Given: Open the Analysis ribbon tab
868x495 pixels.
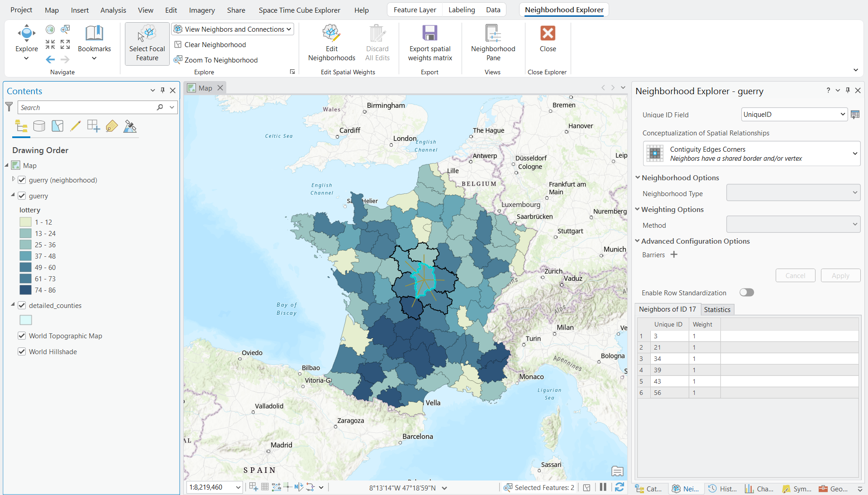Looking at the screenshot, I should pos(113,10).
